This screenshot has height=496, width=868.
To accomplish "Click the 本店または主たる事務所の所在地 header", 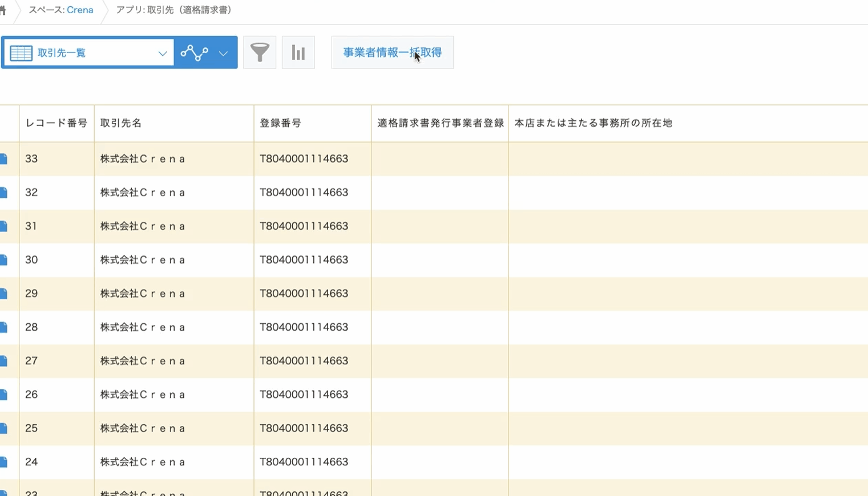I will [x=593, y=123].
